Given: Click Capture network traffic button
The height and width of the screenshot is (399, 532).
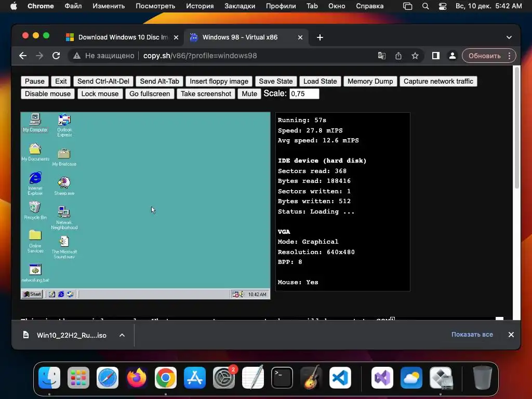Looking at the screenshot, I should point(438,81).
